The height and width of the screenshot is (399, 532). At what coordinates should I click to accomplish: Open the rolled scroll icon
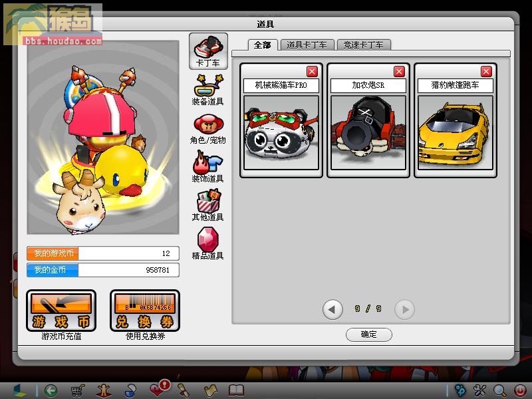[184, 390]
